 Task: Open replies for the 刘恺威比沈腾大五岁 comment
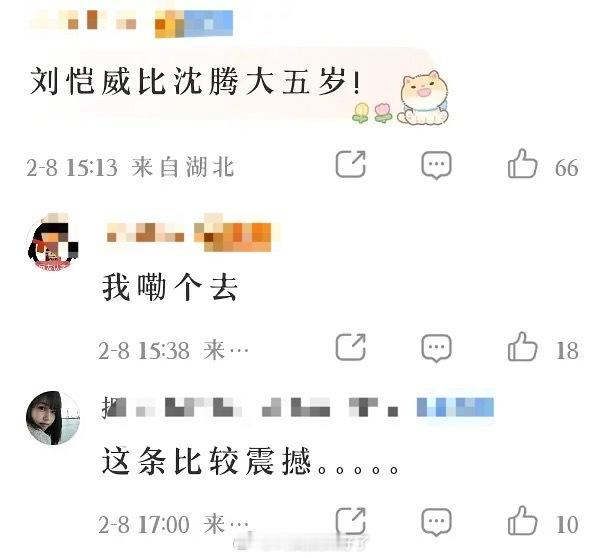pyautogui.click(x=436, y=165)
